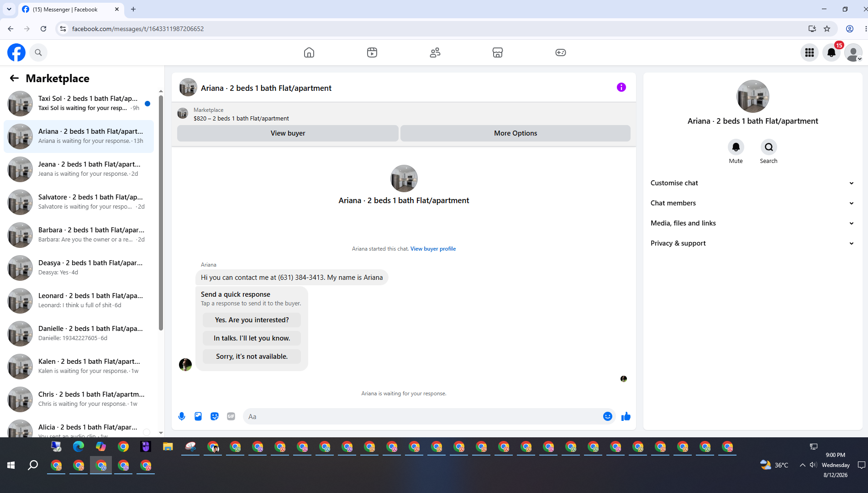Open the Messenger | Facebook browser tab

(71, 9)
